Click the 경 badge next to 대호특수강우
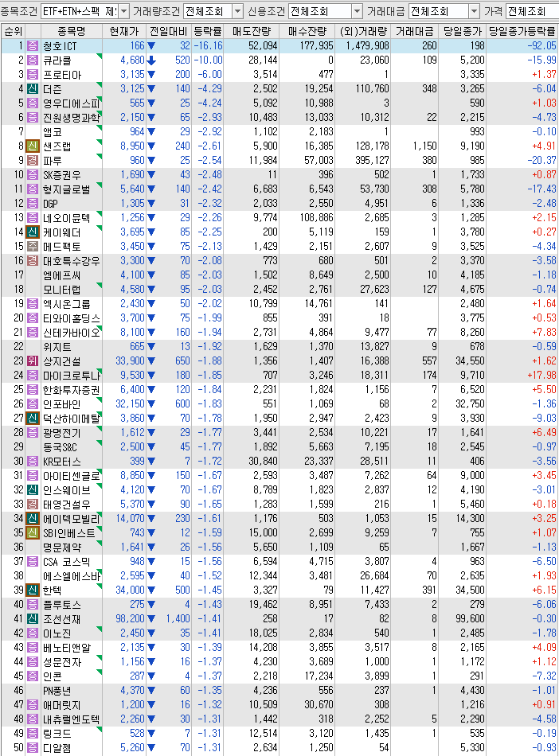This screenshot has height=756, width=559. pos(33,261)
